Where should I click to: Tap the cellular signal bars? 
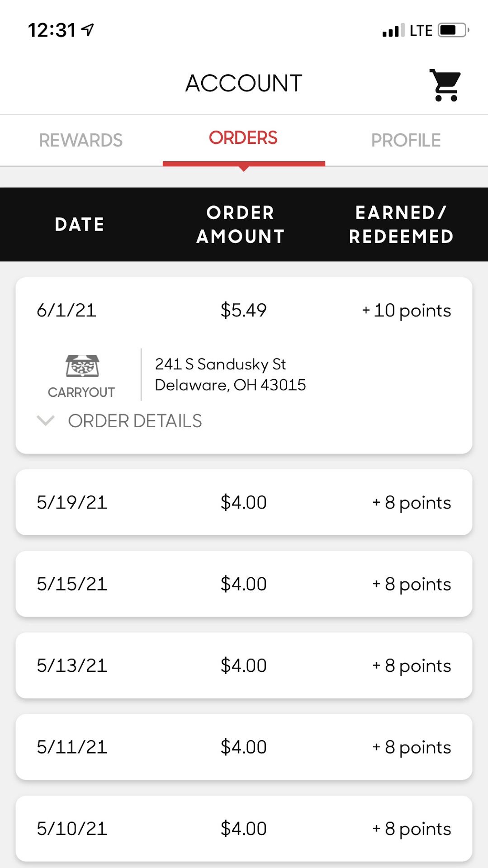(393, 31)
